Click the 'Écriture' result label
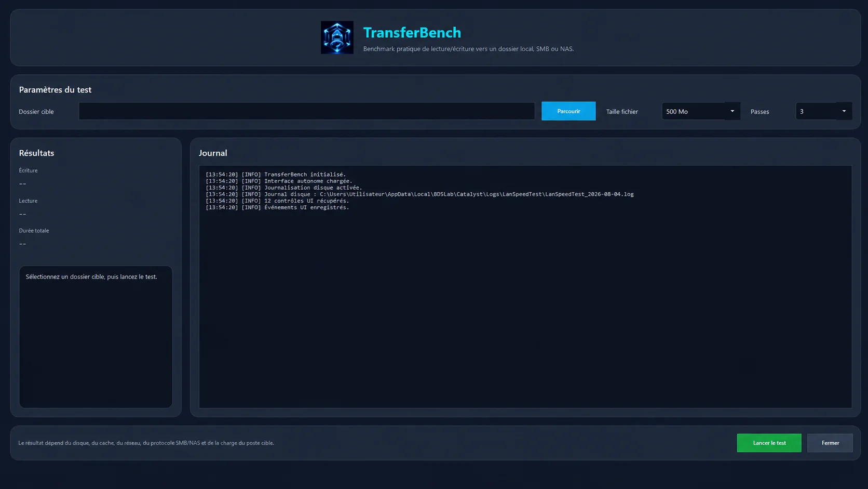Screen dimensions: 868x489 click(x=28, y=170)
